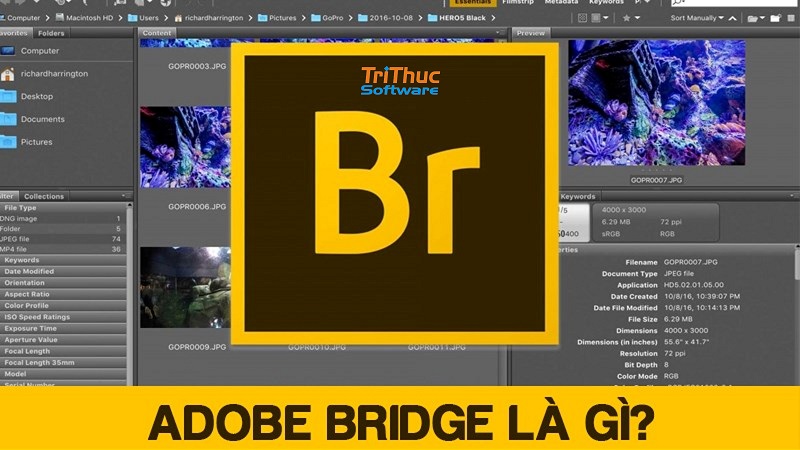Switch to the Essentials workspace
This screenshot has height=450, width=800.
(472, 3)
